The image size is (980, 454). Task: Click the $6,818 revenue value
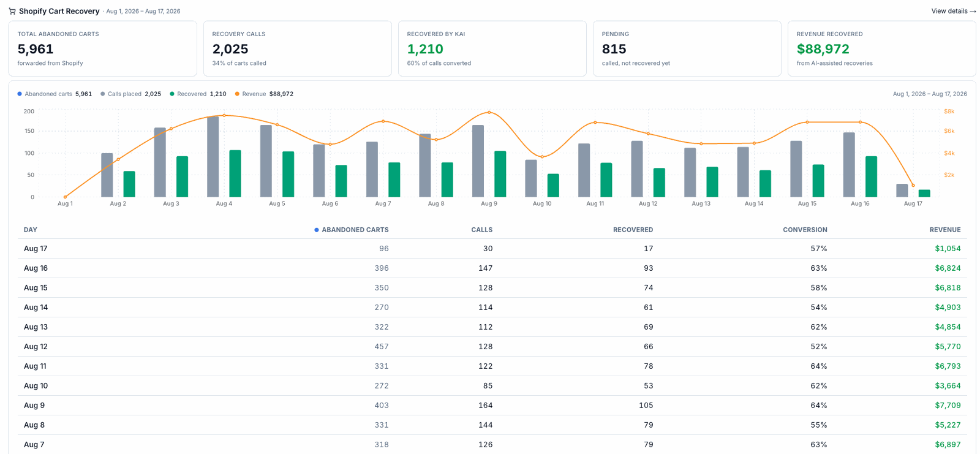click(x=948, y=288)
